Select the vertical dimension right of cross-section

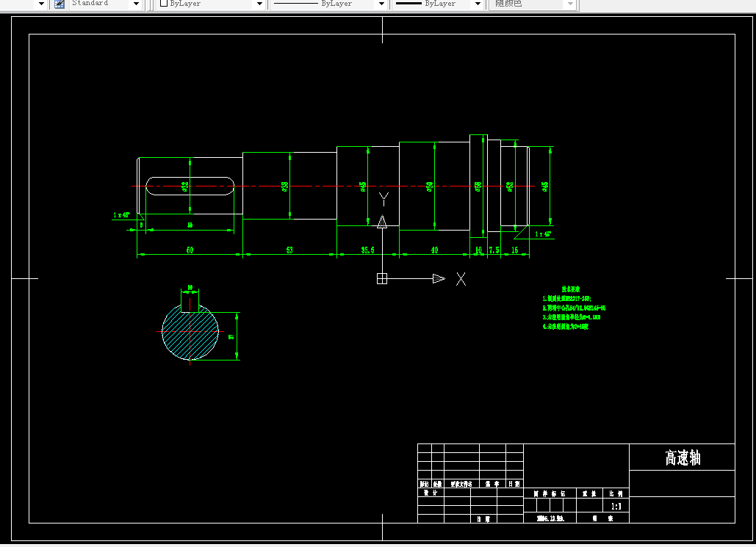[x=231, y=336]
